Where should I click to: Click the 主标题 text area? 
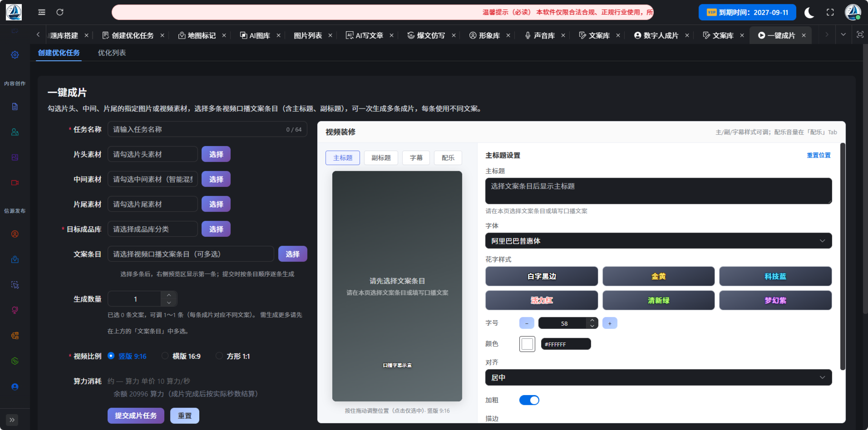click(658, 191)
